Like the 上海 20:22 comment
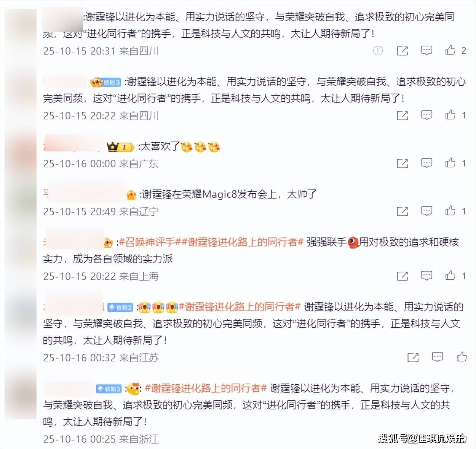The height and width of the screenshot is (449, 476). coord(450,275)
